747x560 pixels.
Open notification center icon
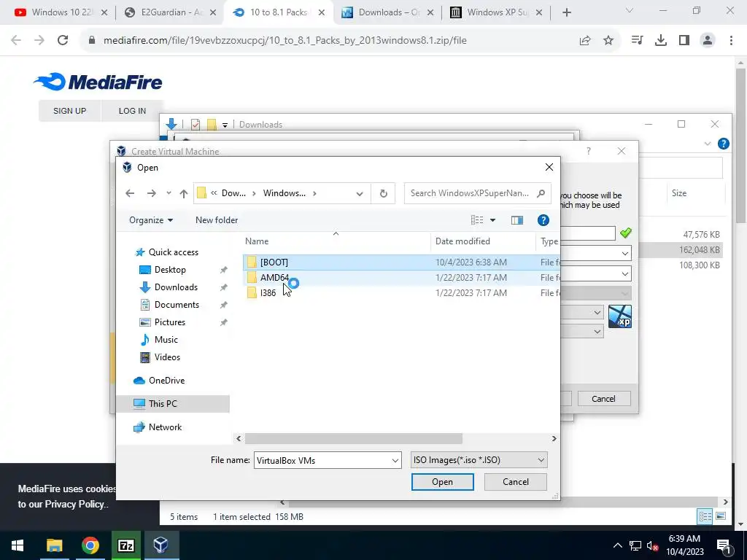click(x=724, y=545)
